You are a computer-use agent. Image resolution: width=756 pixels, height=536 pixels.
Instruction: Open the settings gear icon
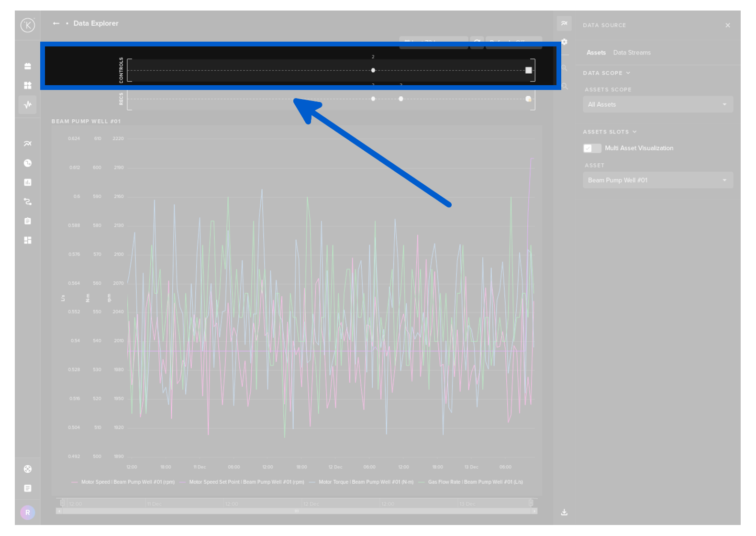(565, 42)
